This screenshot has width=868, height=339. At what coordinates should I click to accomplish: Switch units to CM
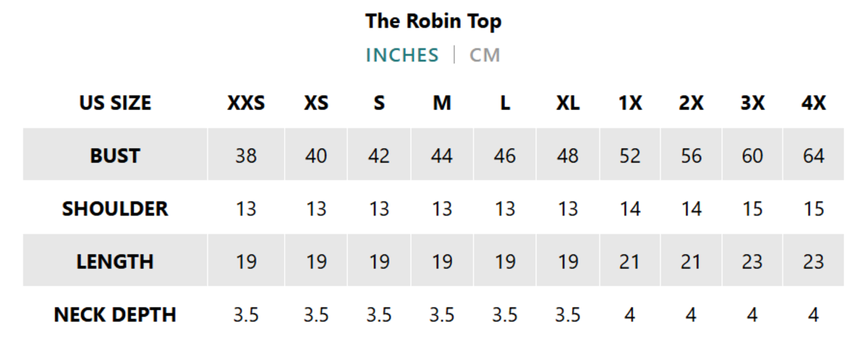point(485,56)
